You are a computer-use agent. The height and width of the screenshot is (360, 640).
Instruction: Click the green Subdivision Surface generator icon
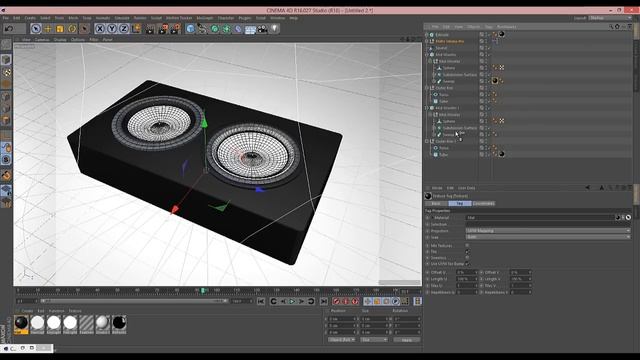(x=214, y=29)
